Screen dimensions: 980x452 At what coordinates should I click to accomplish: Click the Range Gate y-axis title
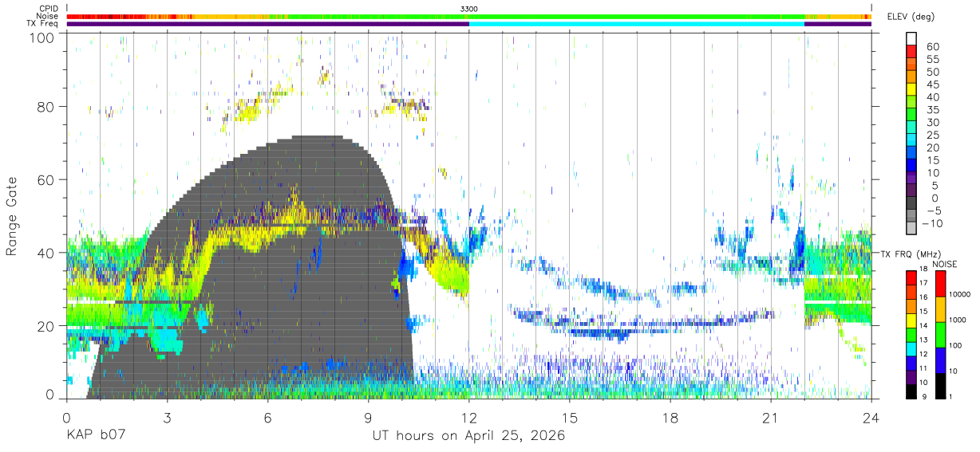coord(12,217)
